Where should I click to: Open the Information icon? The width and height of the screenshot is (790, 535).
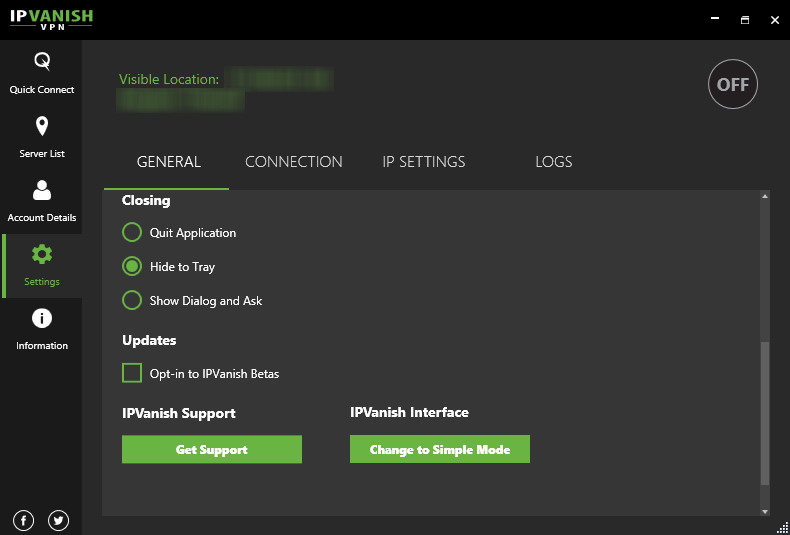click(42, 318)
